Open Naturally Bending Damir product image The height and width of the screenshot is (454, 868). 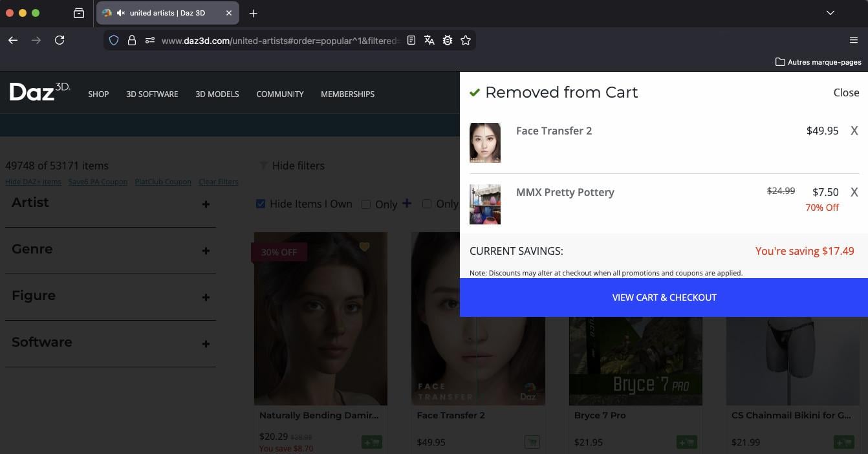tap(321, 319)
